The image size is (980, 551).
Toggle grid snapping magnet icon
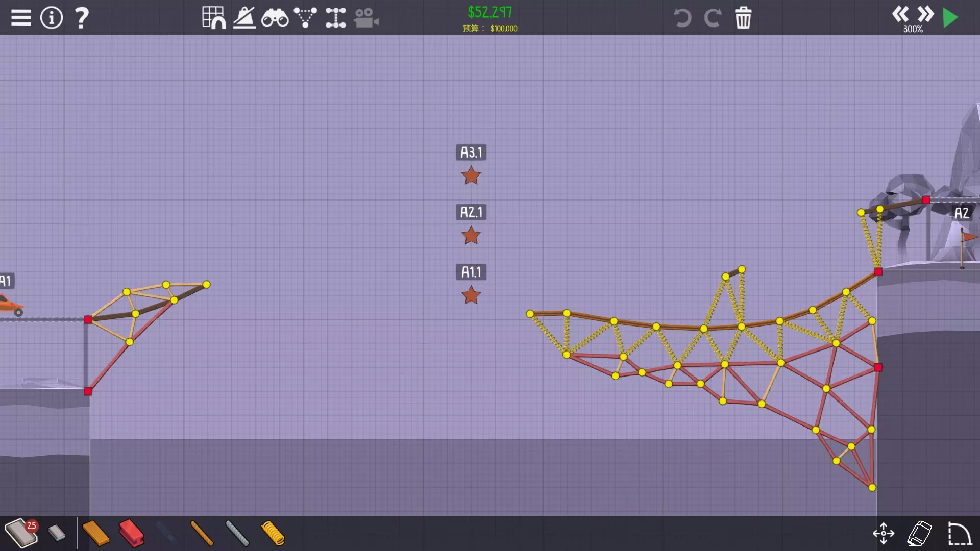tap(214, 18)
